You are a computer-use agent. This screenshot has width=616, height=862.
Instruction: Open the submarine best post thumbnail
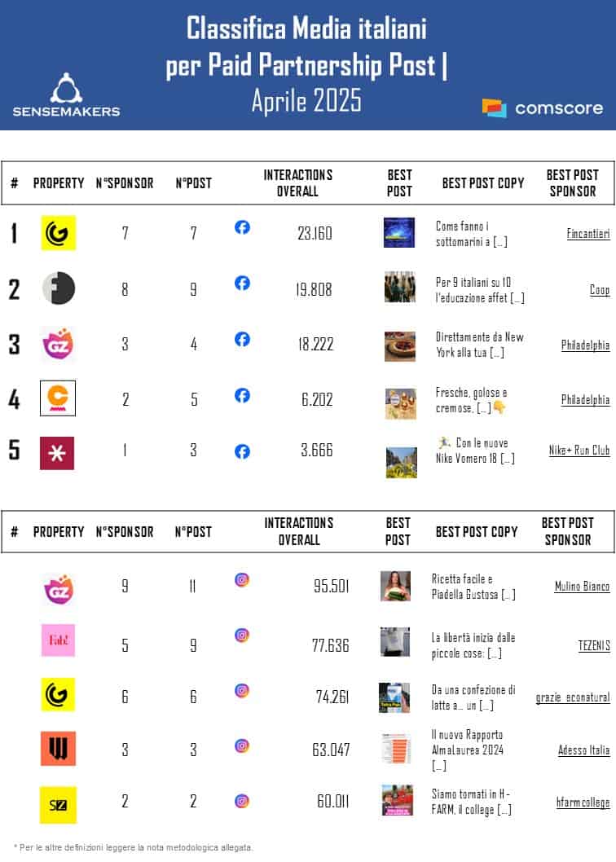(399, 233)
